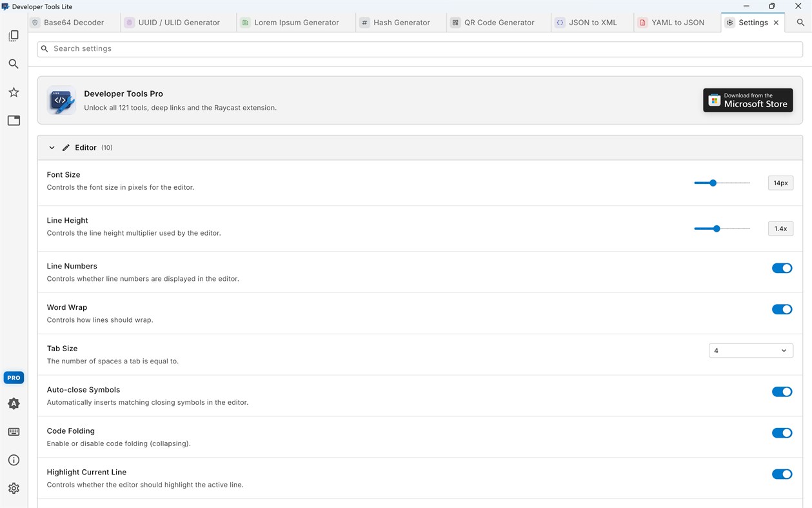Click the Editor section item count "(10)"
The image size is (812, 508).
106,148
